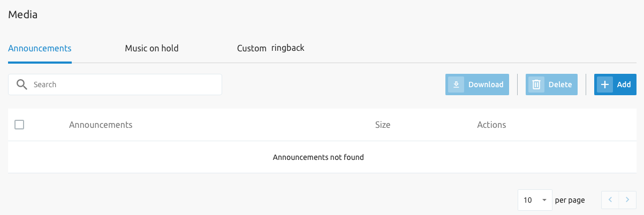
Task: Tick the select-all checkbox in table header
Action: (x=19, y=125)
